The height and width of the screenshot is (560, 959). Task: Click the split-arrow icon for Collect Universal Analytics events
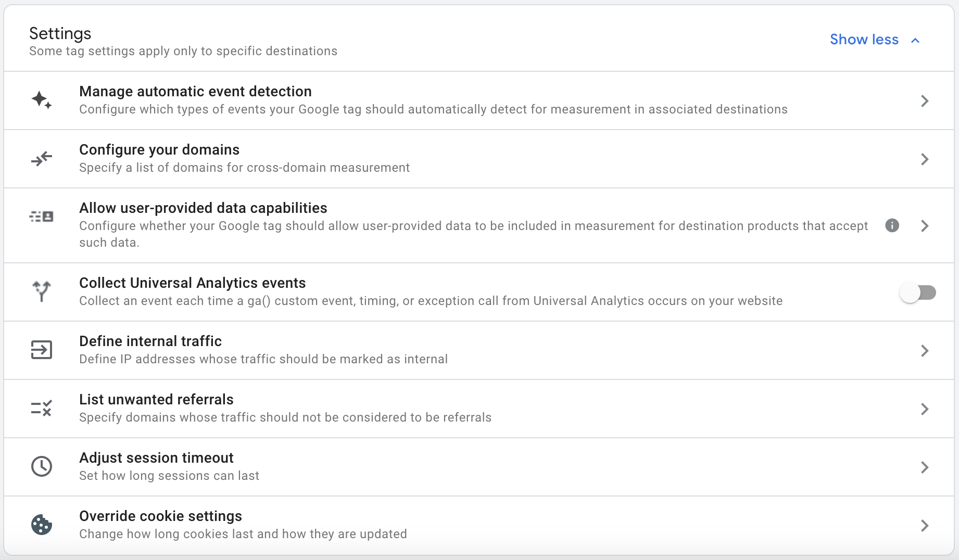[42, 291]
